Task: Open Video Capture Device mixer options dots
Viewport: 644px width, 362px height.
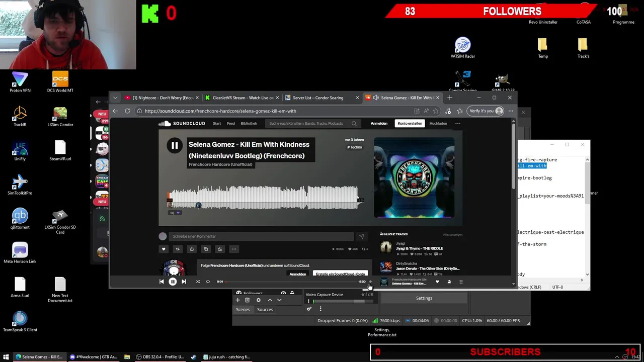Action: 308,301
